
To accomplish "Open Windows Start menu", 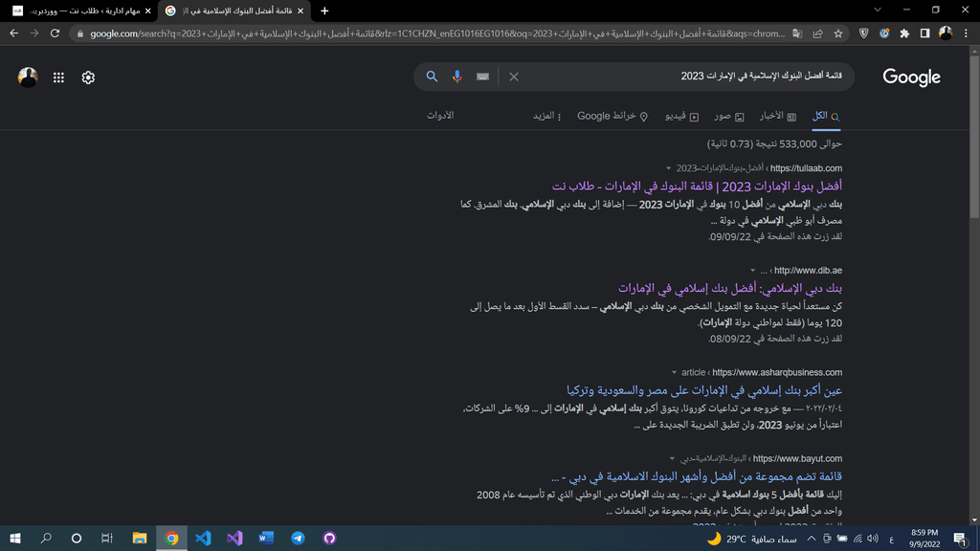I will [x=15, y=538].
